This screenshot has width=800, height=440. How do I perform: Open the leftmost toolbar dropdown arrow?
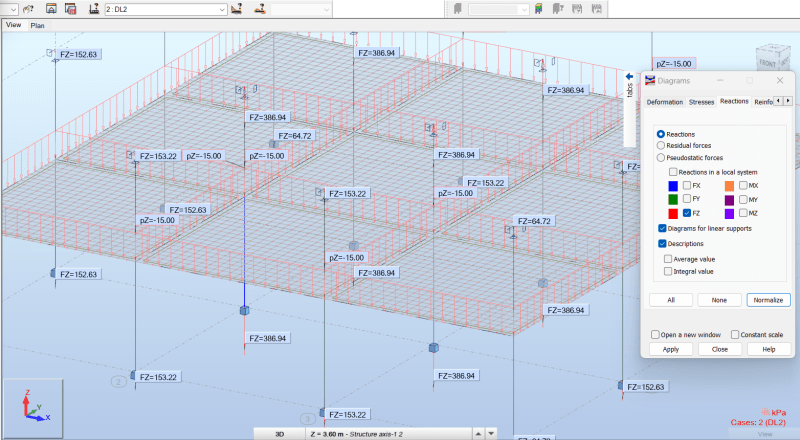(x=13, y=9)
